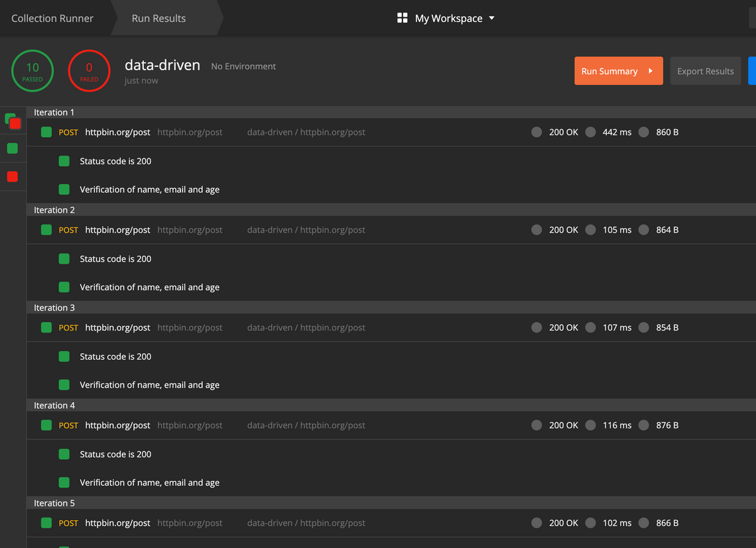Click Export Results button
The width and height of the screenshot is (756, 548).
coord(705,71)
